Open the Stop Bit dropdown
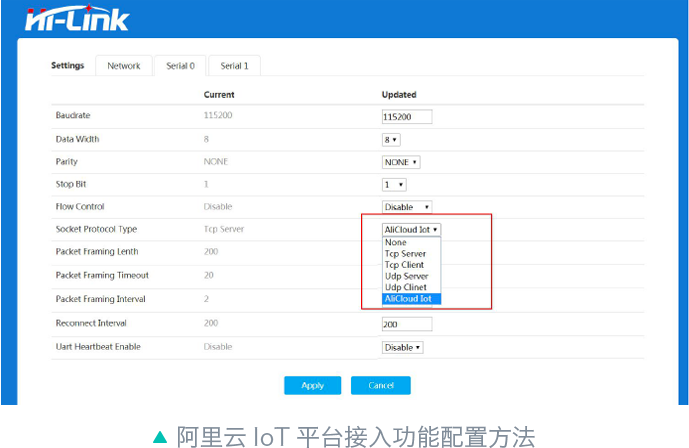The width and height of the screenshot is (689, 448). pyautogui.click(x=394, y=184)
